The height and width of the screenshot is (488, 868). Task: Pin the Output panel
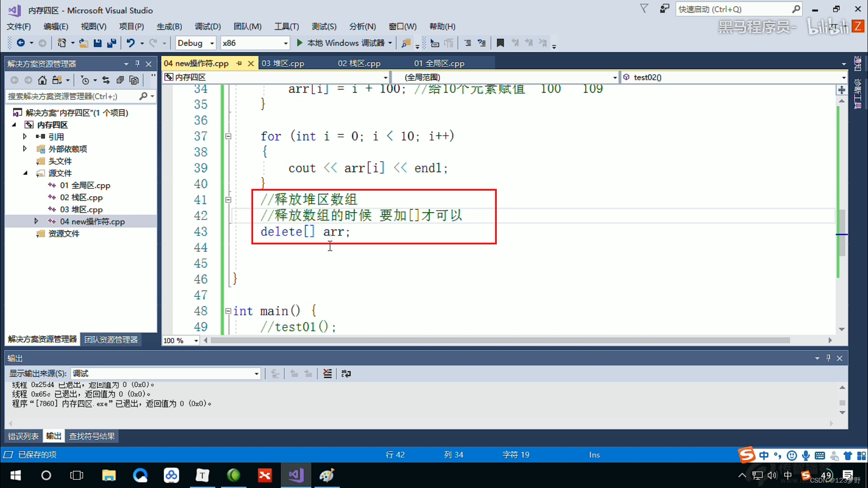pyautogui.click(x=828, y=358)
